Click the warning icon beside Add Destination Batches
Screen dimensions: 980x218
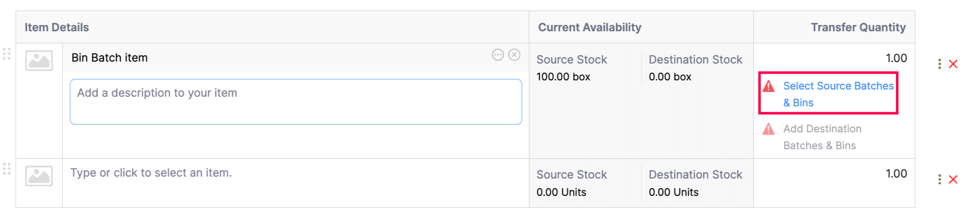coord(769,129)
